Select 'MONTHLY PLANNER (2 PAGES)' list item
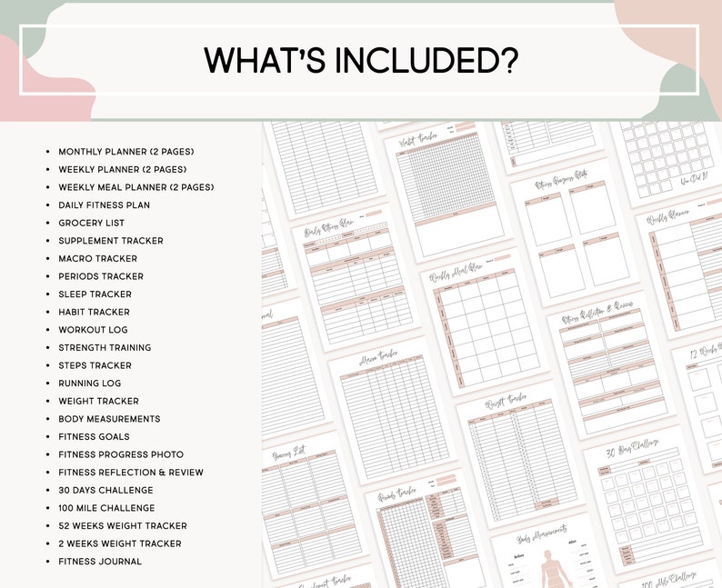This screenshot has width=722, height=588. [x=126, y=152]
